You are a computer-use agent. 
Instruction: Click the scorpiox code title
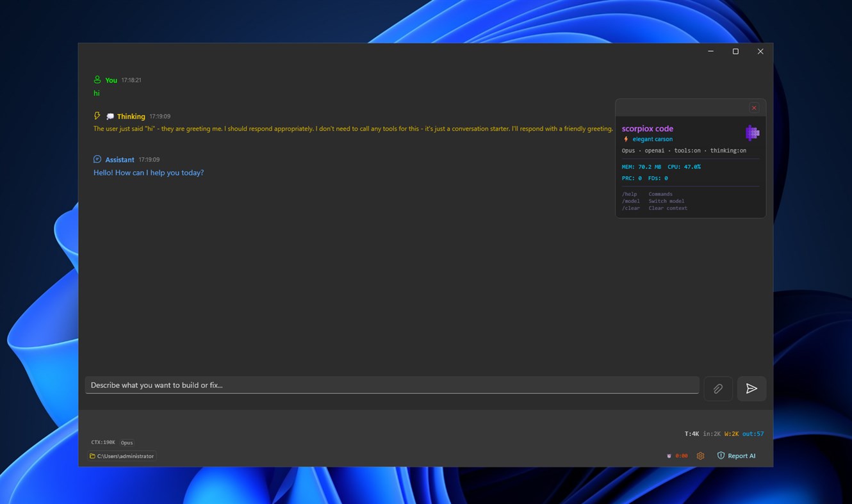coord(647,129)
